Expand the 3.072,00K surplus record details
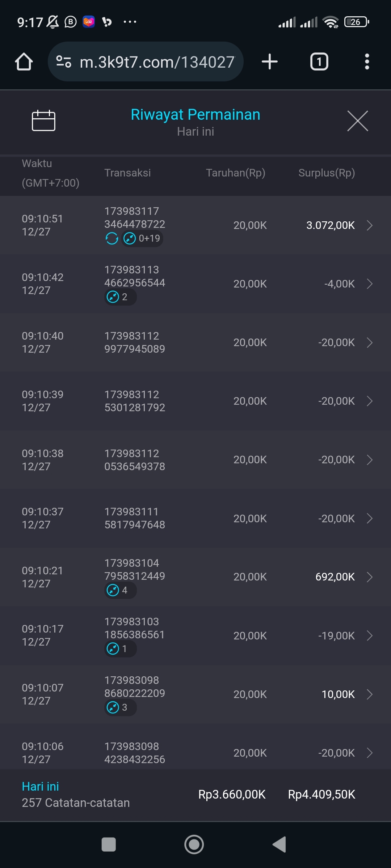 (370, 225)
